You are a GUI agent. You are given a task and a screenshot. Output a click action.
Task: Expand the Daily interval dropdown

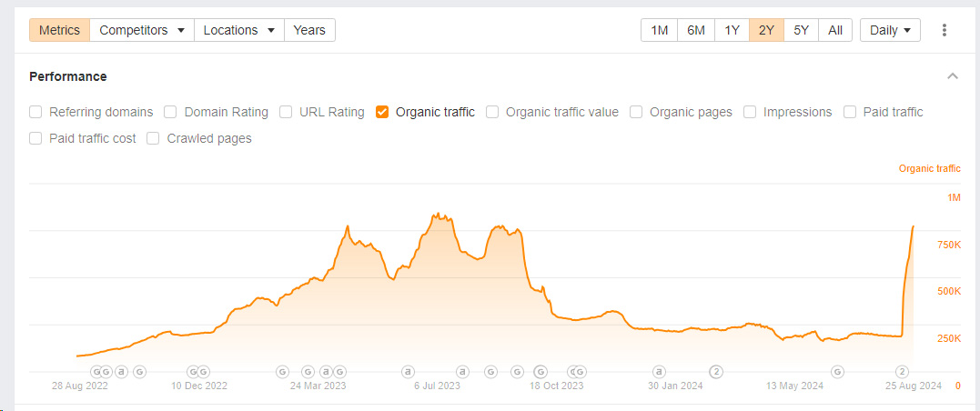pyautogui.click(x=889, y=30)
